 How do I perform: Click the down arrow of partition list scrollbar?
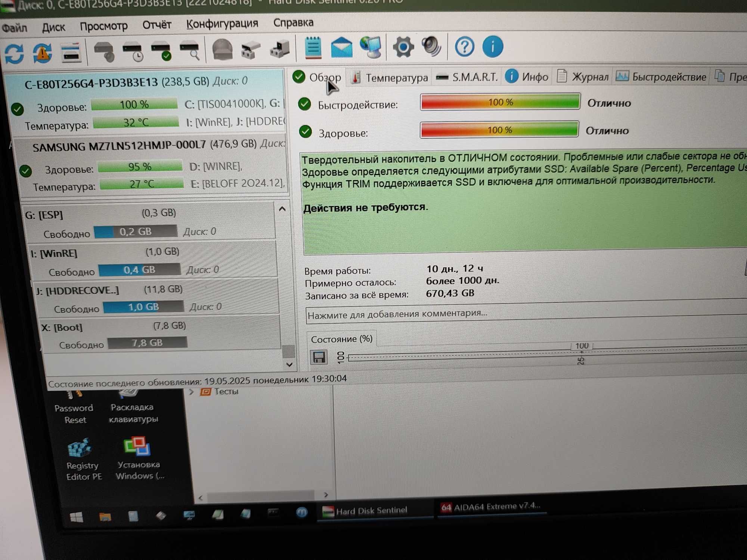[289, 365]
